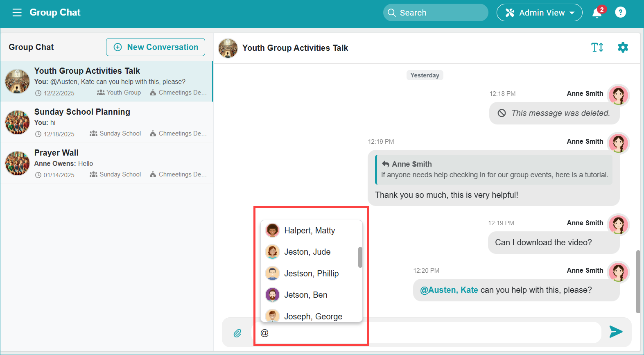The image size is (644, 355).
Task: Select Halpert, Matty from mention list
Action: (x=310, y=231)
